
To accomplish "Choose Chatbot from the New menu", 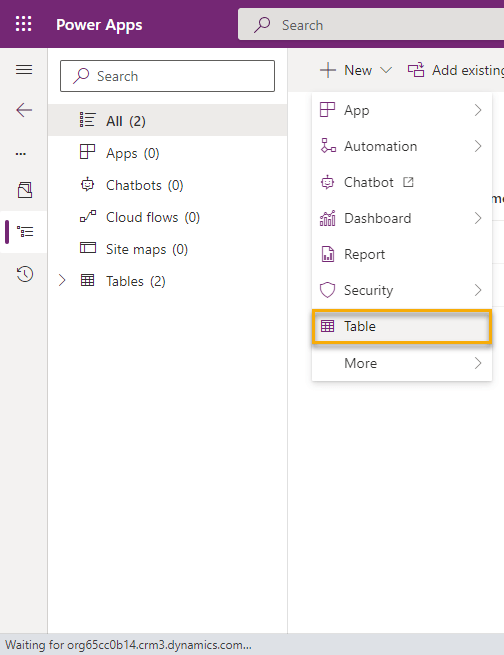I will pyautogui.click(x=402, y=182).
